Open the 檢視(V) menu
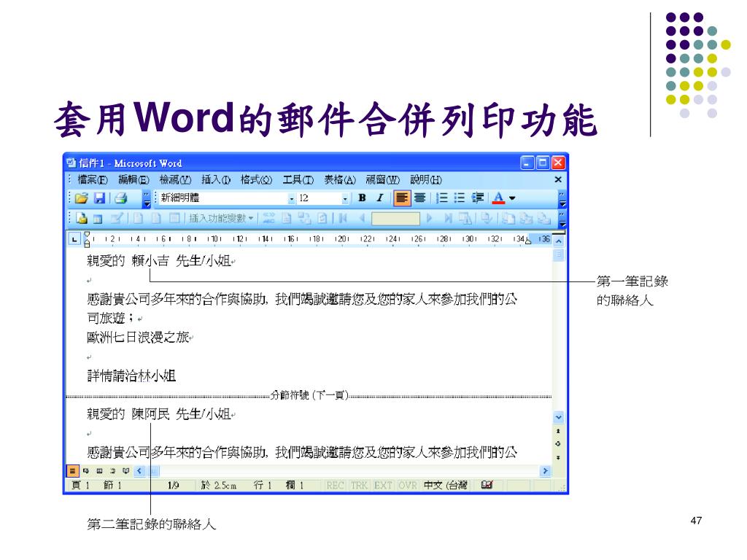The image size is (747, 560). pos(175,179)
